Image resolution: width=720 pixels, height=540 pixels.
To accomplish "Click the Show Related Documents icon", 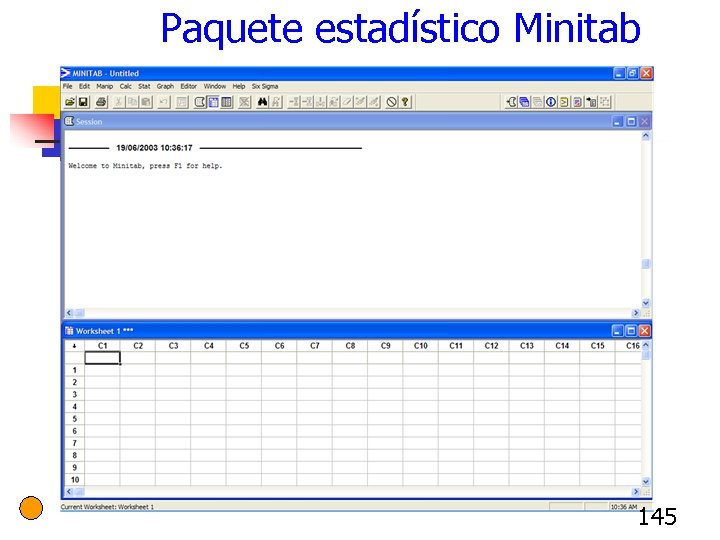I will tap(591, 102).
